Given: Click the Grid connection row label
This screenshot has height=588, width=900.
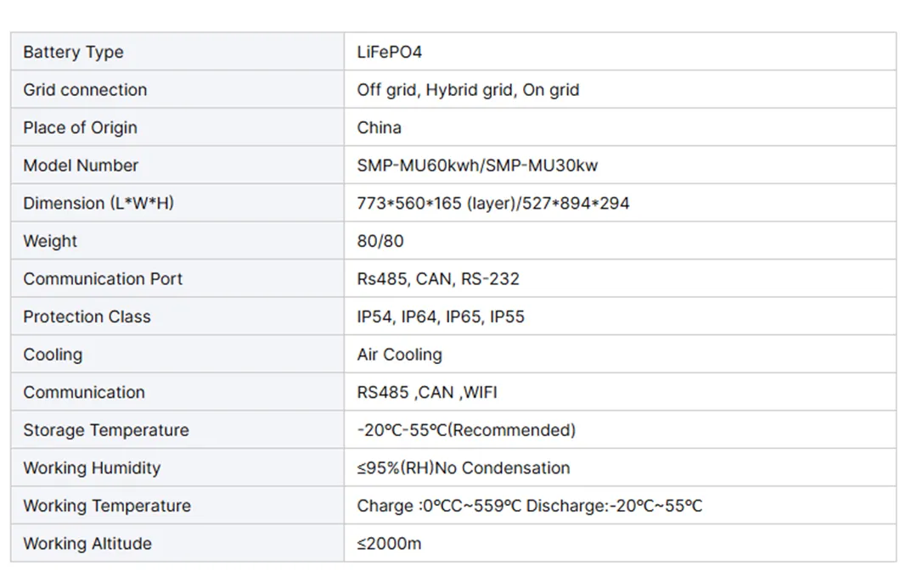Looking at the screenshot, I should pyautogui.click(x=85, y=90).
